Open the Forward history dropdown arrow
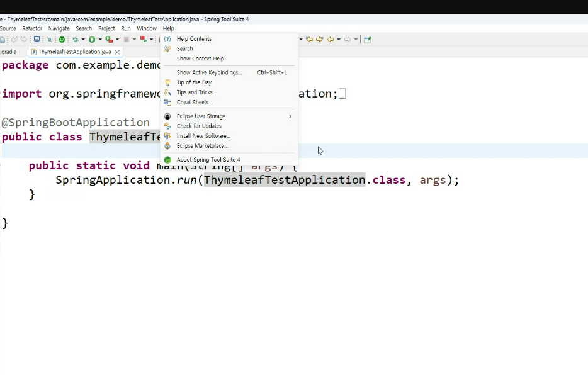Image resolution: width=588 pixels, height=375 pixels. (356, 40)
